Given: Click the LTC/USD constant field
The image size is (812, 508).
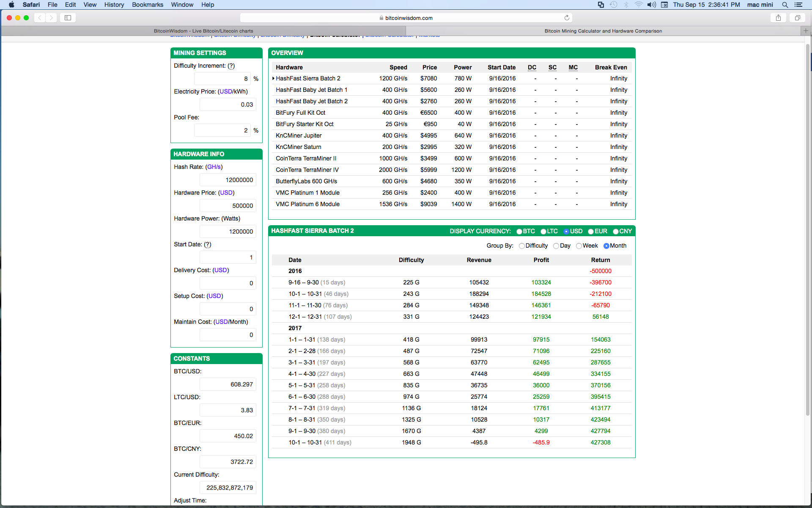Looking at the screenshot, I should (x=228, y=410).
